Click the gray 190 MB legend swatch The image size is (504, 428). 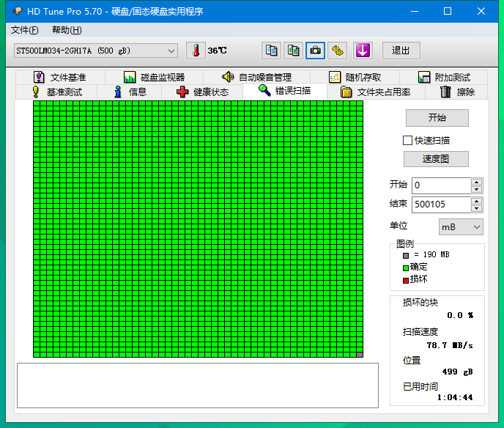[406, 255]
